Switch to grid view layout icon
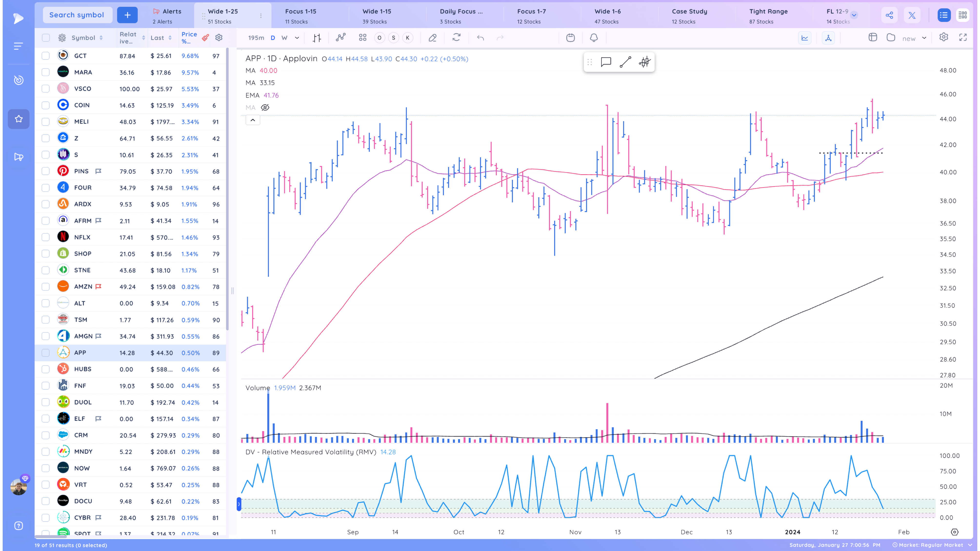The height and width of the screenshot is (551, 980). point(962,15)
